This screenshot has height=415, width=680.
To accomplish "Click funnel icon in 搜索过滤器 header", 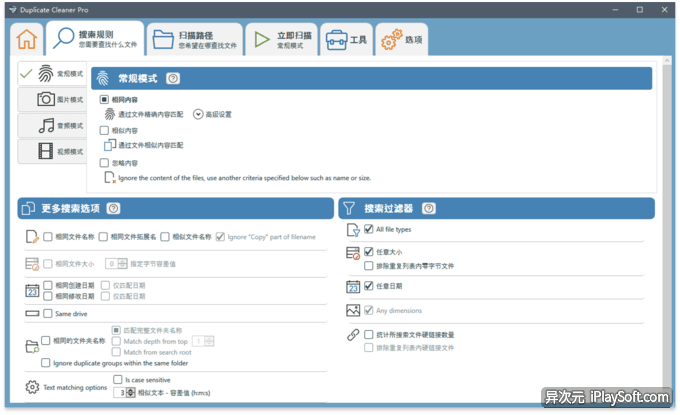I will pos(349,209).
